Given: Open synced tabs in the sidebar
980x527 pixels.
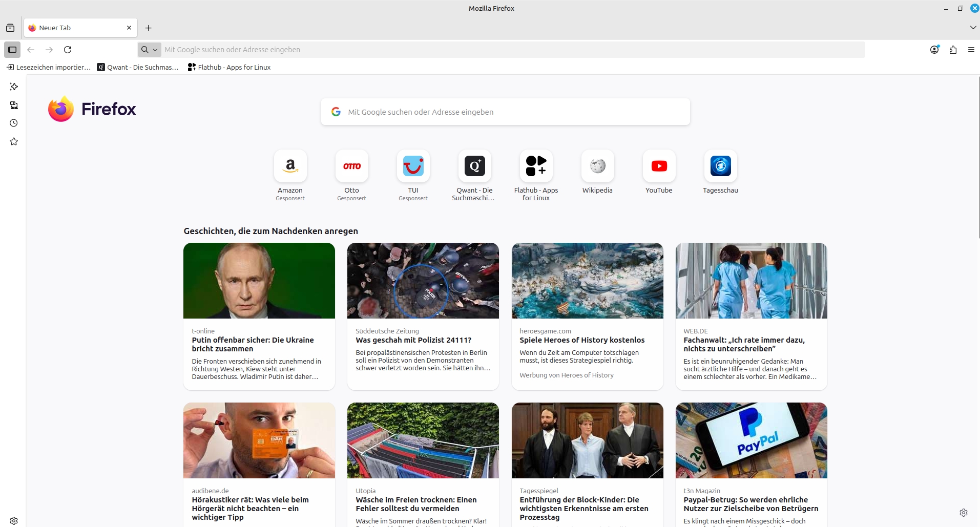Looking at the screenshot, I should tap(14, 105).
